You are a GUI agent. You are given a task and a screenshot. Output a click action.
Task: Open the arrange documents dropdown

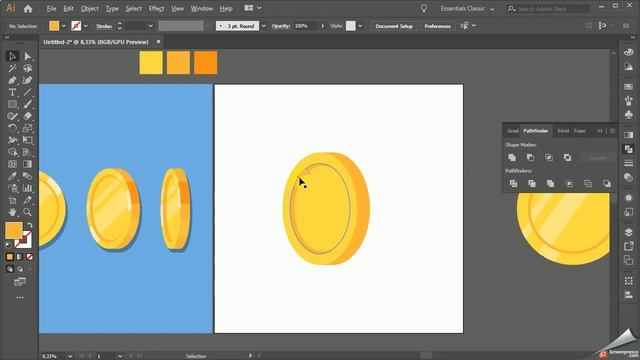[x=253, y=8]
